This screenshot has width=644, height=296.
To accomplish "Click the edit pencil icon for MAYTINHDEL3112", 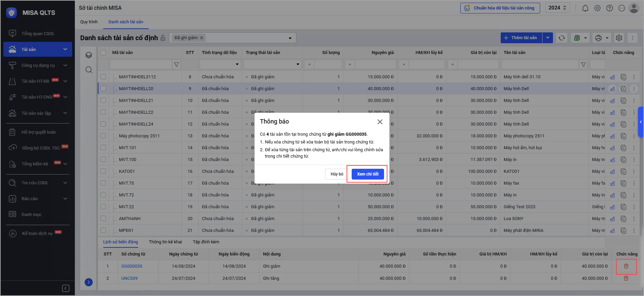I will tap(612, 77).
